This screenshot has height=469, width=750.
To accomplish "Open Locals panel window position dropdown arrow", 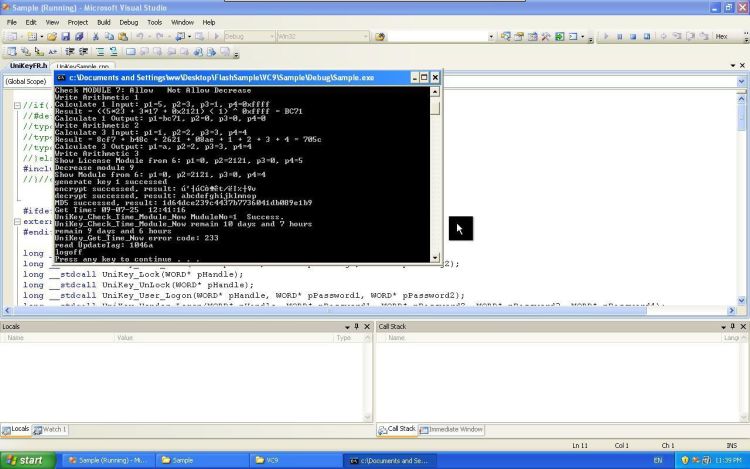I will tap(347, 327).
